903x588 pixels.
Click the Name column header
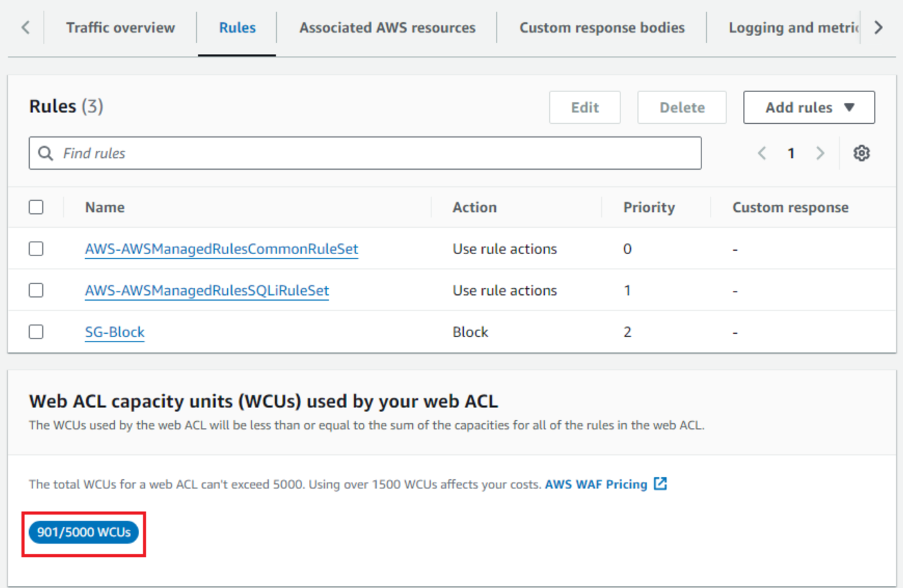[105, 207]
